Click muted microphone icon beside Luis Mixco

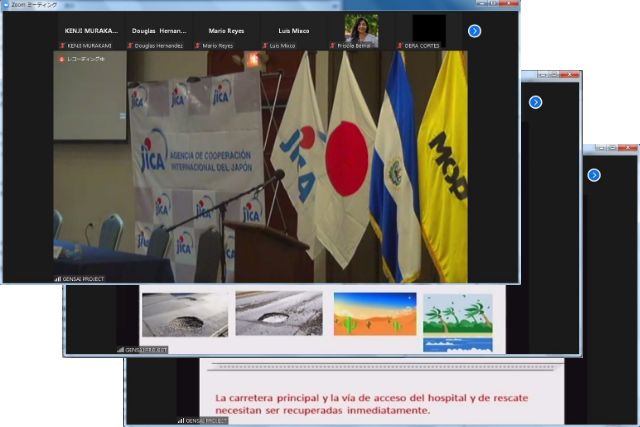265,46
